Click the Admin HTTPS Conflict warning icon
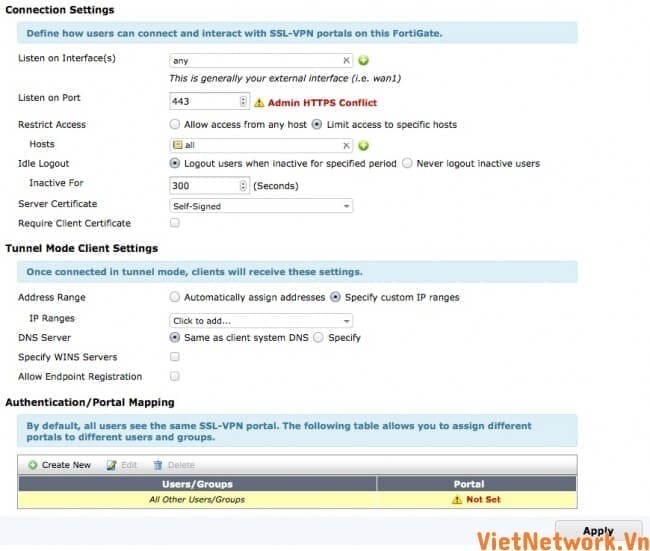 (x=259, y=103)
